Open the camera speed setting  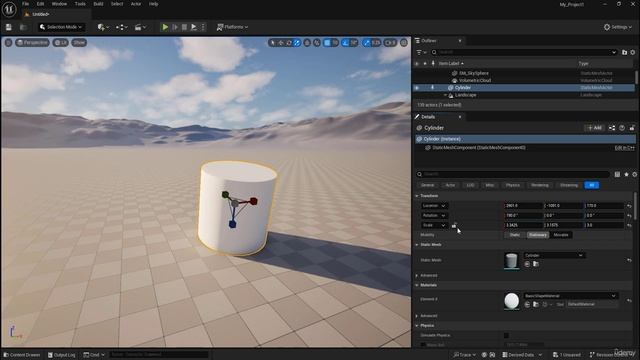[391, 42]
